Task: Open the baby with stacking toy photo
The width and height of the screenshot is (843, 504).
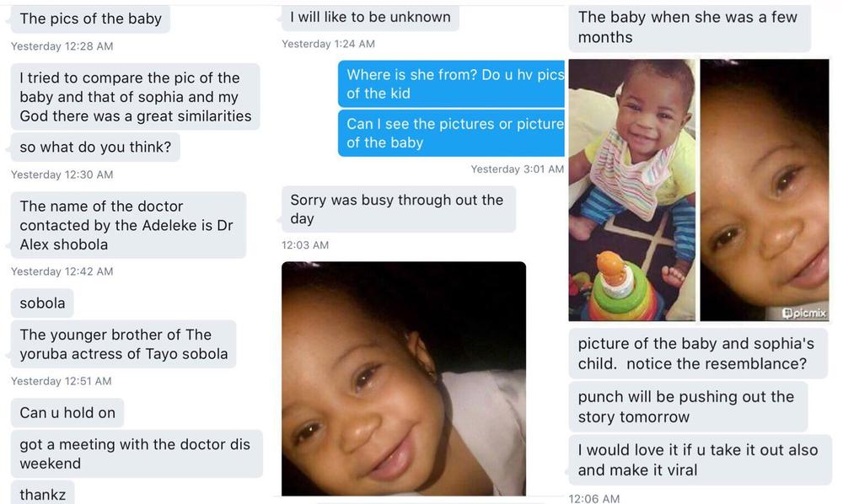Action: pyautogui.click(x=631, y=190)
